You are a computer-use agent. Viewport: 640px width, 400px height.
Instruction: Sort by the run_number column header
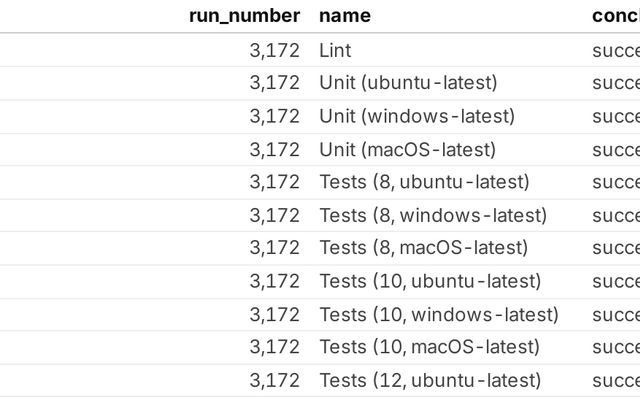tap(244, 16)
